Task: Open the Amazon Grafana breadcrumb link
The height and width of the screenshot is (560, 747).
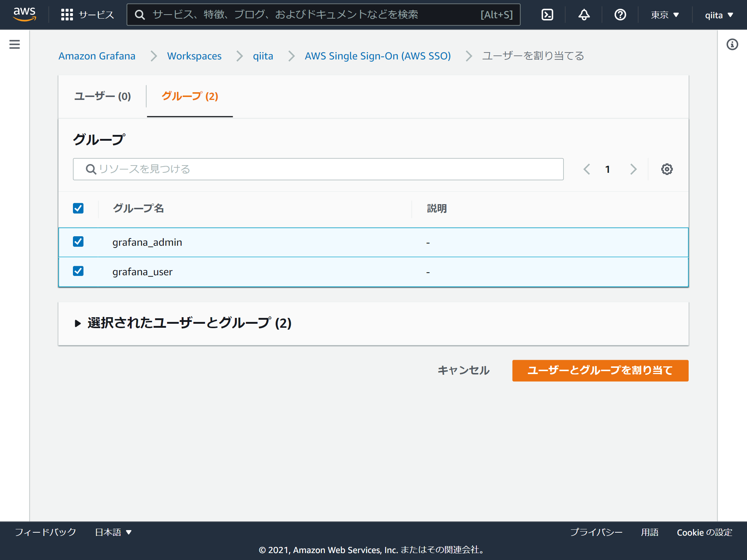Action: click(x=97, y=56)
